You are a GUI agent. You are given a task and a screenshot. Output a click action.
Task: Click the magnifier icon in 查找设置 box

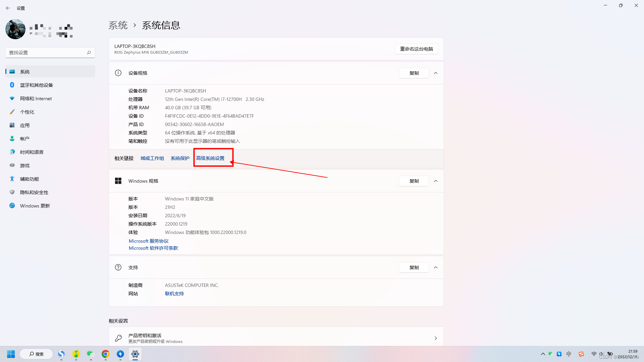(89, 53)
